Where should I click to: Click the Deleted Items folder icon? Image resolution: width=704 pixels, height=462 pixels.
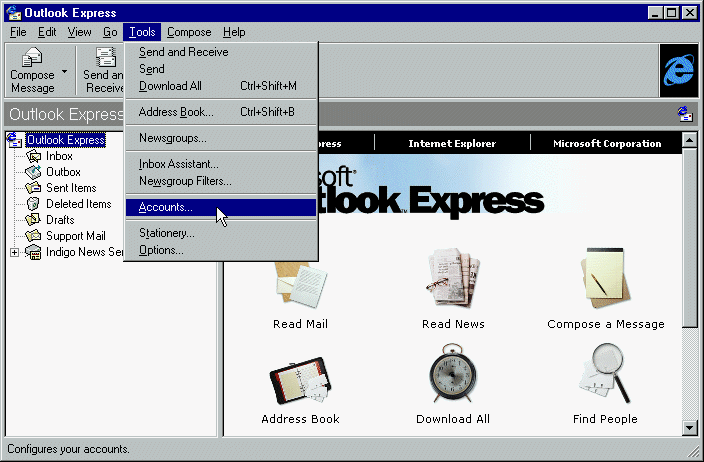coord(33,204)
